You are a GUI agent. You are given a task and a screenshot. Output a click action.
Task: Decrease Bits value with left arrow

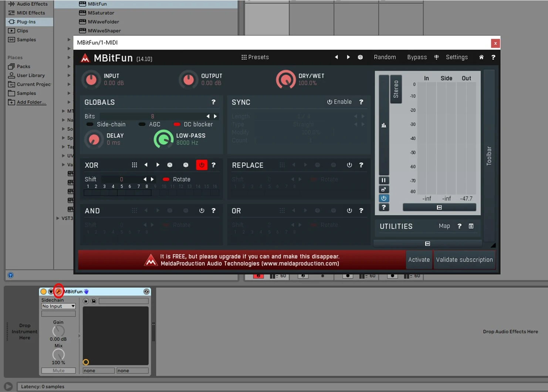tap(208, 116)
